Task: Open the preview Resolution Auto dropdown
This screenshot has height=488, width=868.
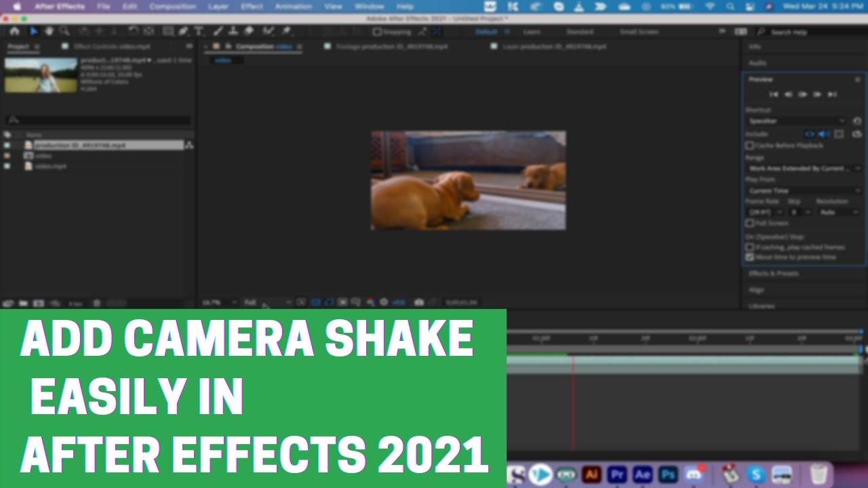Action: pos(839,212)
